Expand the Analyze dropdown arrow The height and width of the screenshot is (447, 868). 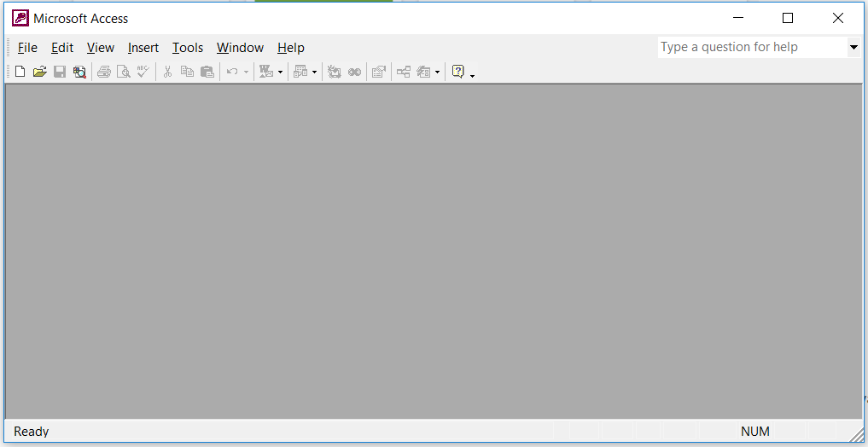[x=314, y=73]
